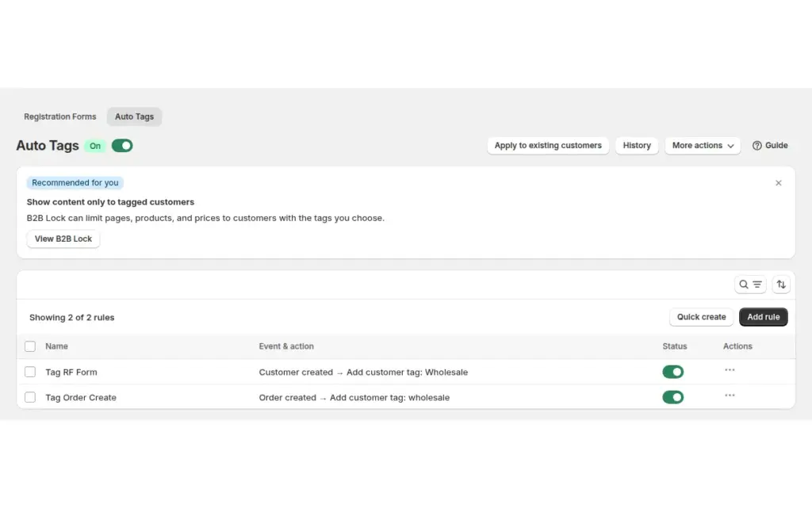Click the Quick create button
The height and width of the screenshot is (508, 812).
tap(701, 316)
